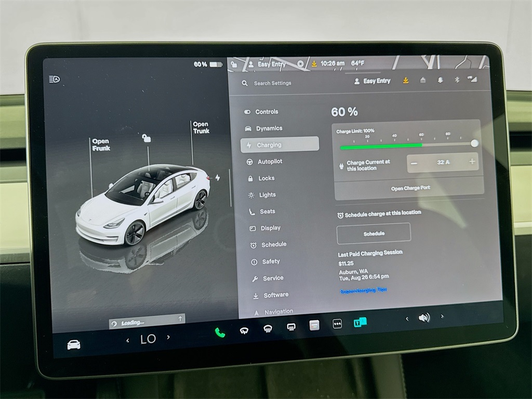The image size is (532, 399).
Task: Tap the 10:26 am clock
Action: 332,63
